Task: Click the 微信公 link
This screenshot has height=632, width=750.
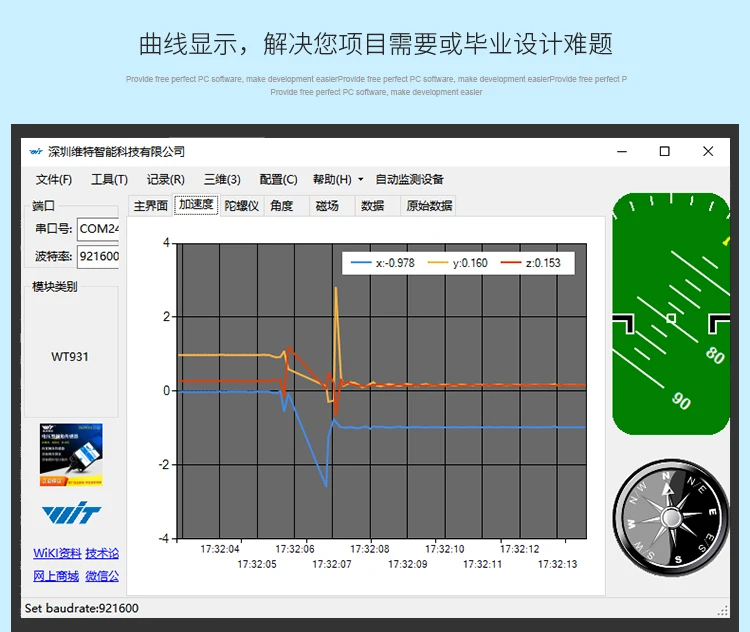Action: [x=102, y=576]
